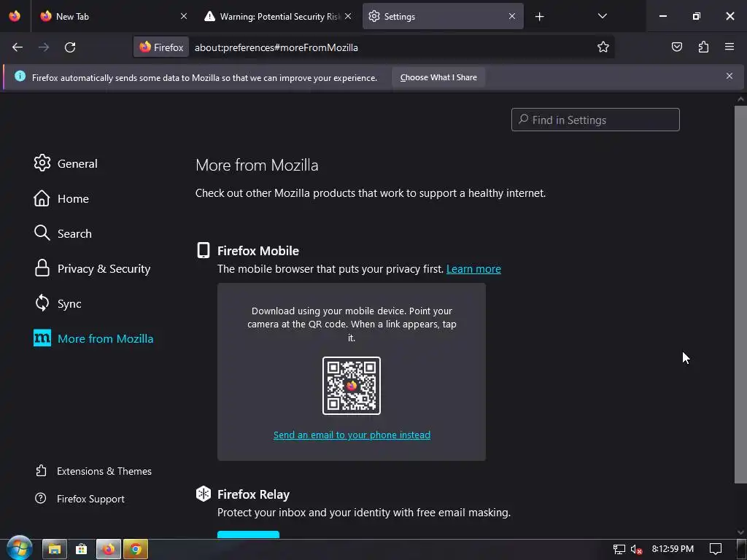Click Send an email to your phone instead
747x560 pixels.
point(352,435)
